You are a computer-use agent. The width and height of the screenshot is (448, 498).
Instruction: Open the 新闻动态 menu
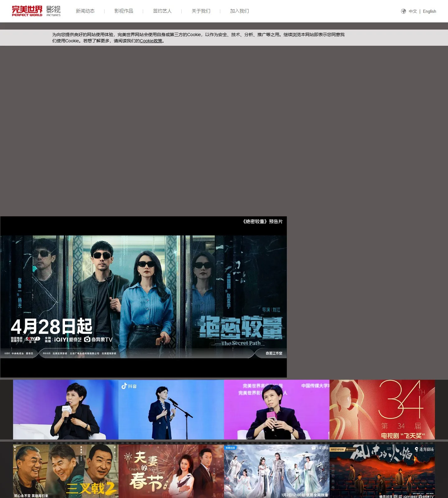85,11
